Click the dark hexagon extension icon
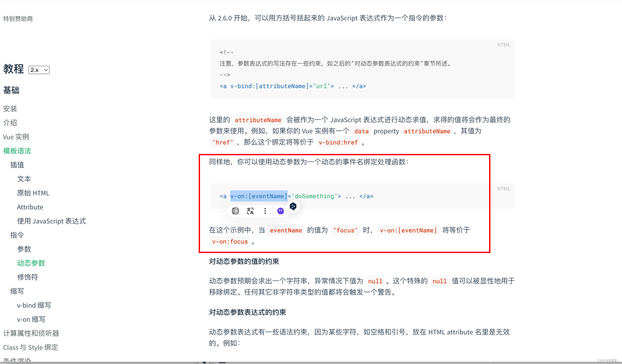 click(x=293, y=206)
